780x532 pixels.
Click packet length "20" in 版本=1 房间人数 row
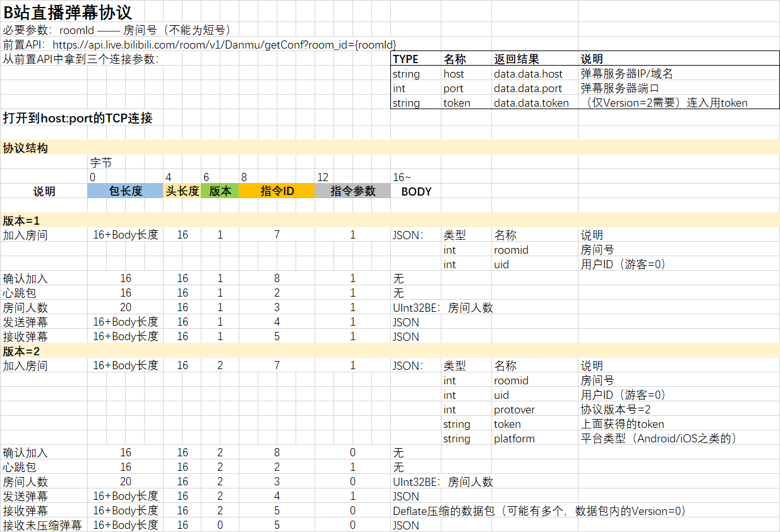click(x=126, y=307)
